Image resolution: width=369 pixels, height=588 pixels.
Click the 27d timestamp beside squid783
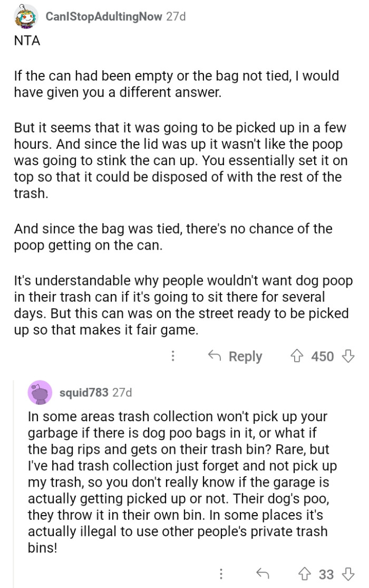[x=122, y=392]
